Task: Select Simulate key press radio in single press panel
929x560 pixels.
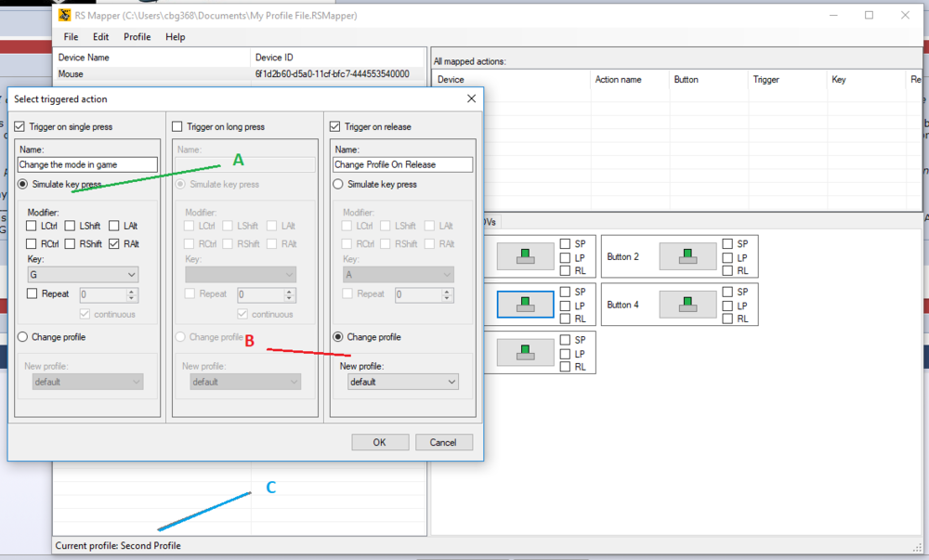Action: click(22, 184)
